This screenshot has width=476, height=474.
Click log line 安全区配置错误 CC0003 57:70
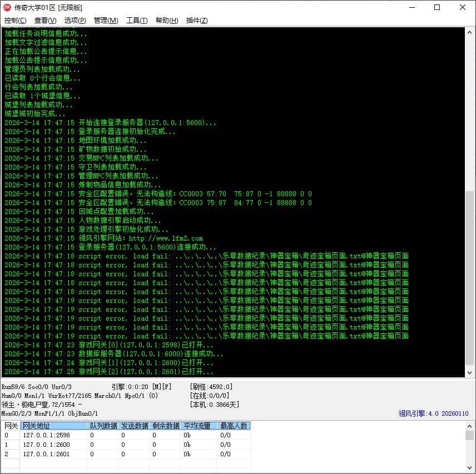coord(158,193)
